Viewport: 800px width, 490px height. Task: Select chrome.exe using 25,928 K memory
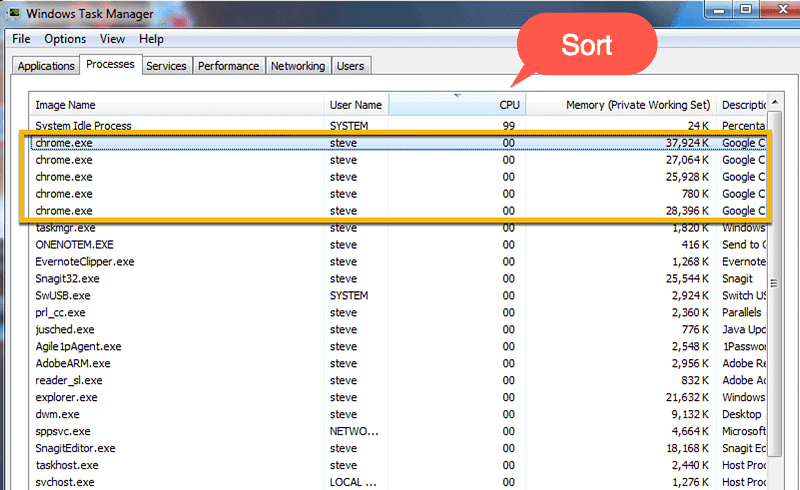[x=398, y=177]
